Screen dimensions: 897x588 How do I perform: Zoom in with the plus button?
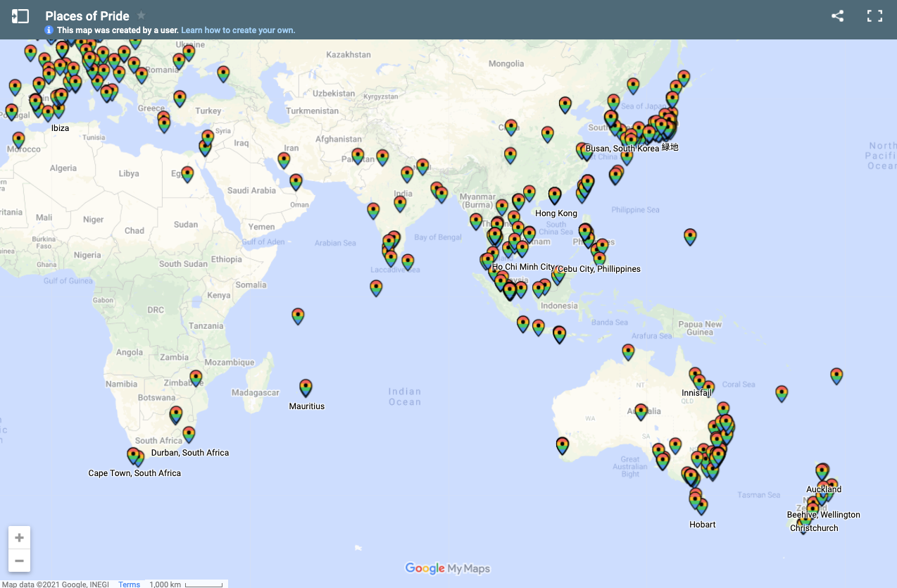tap(19, 537)
